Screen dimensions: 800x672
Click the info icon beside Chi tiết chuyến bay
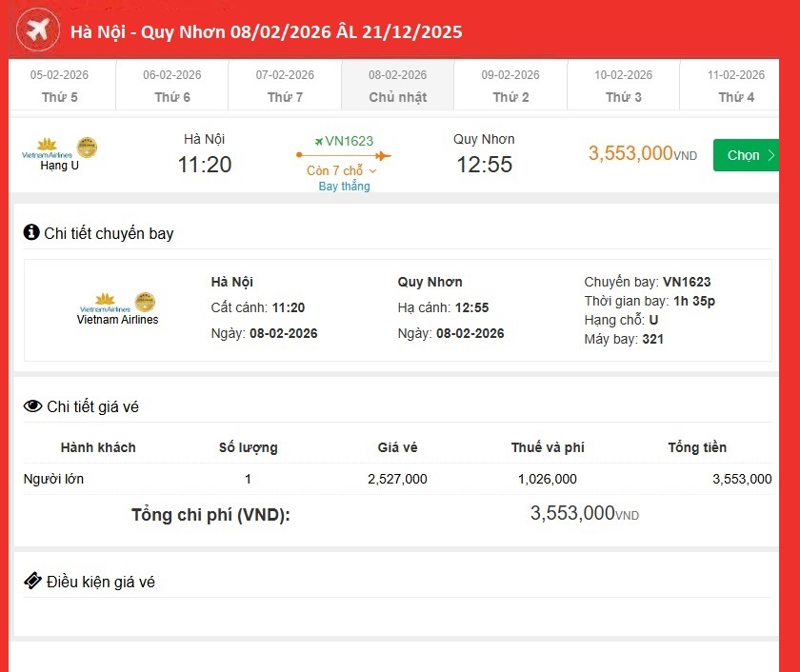click(x=31, y=232)
